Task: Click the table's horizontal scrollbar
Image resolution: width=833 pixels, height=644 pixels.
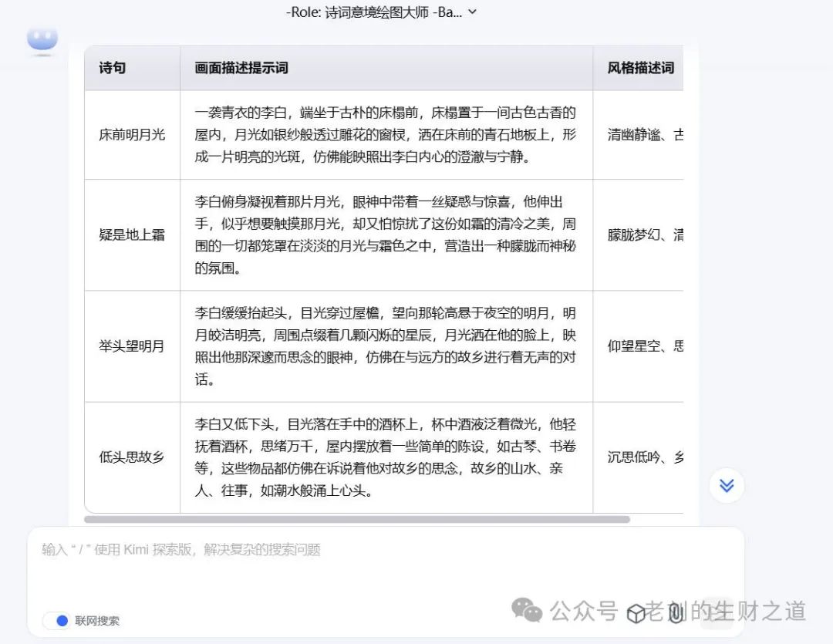Action: pyautogui.click(x=356, y=520)
